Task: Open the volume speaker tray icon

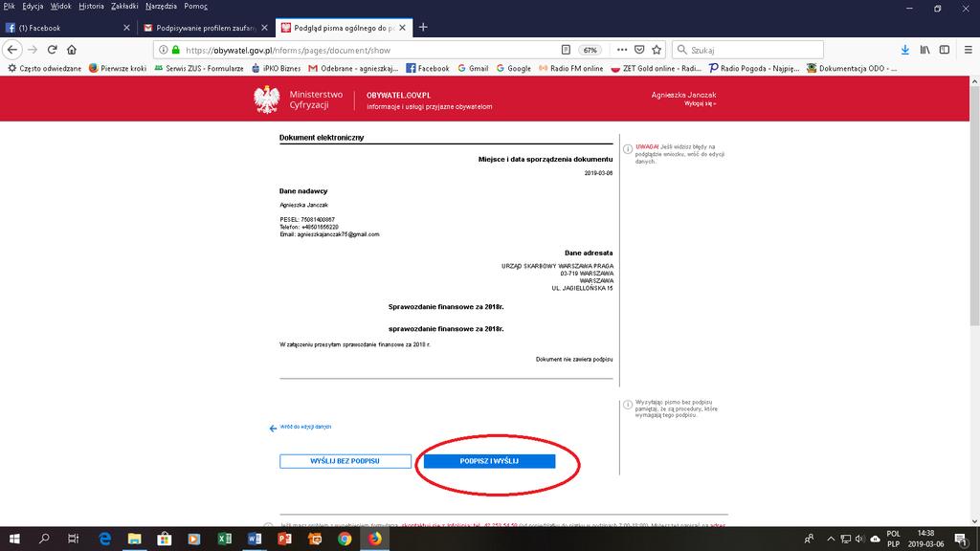Action: [x=860, y=539]
